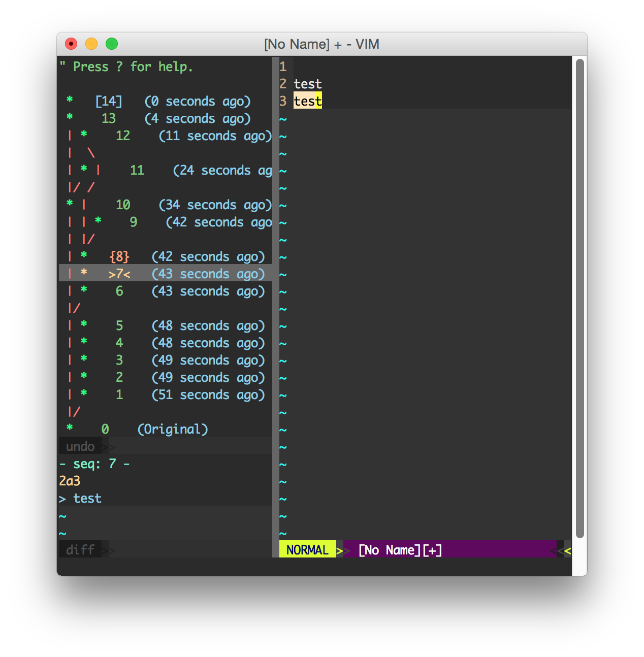Image resolution: width=644 pixels, height=657 pixels.
Task: Click the asterisk node for state 12
Action: pos(84,136)
